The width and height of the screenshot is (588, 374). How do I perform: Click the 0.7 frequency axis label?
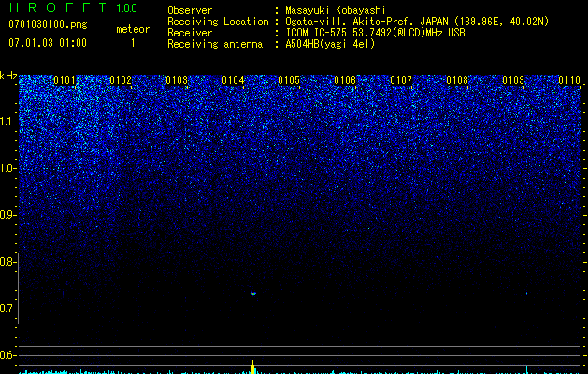tap(7, 309)
